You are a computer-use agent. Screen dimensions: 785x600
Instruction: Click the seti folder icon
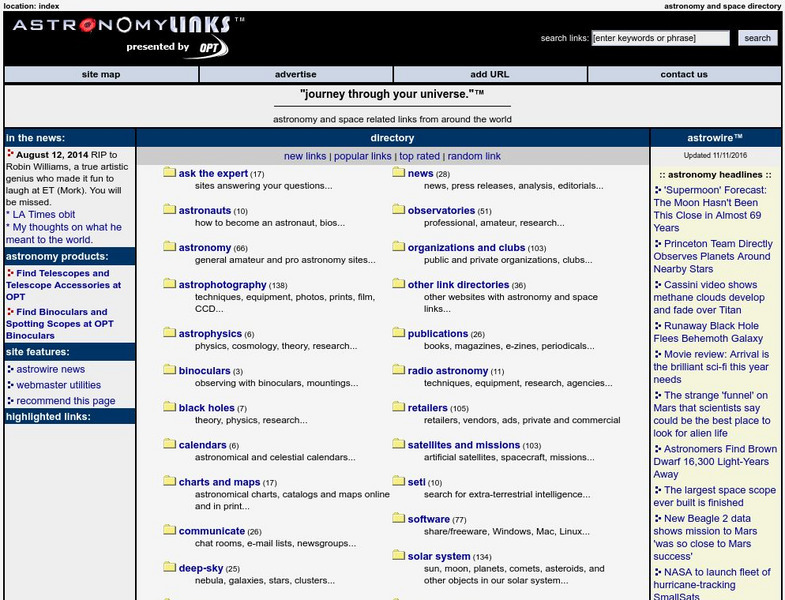[x=399, y=481]
